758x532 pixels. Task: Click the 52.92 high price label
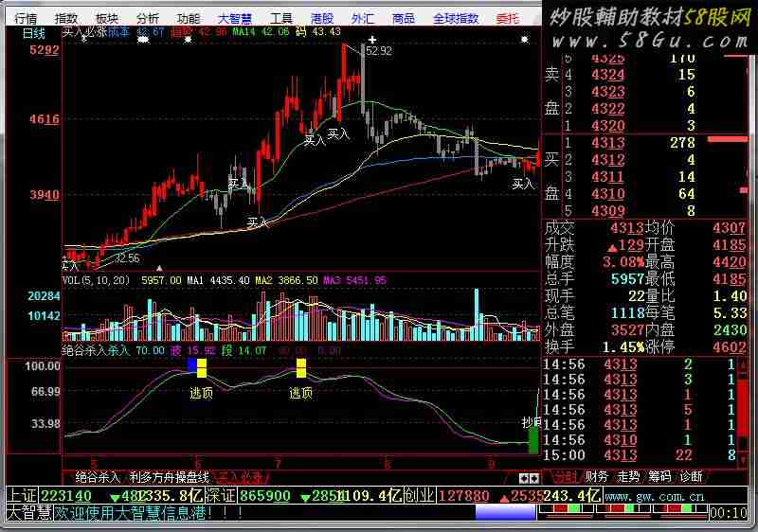tap(379, 51)
